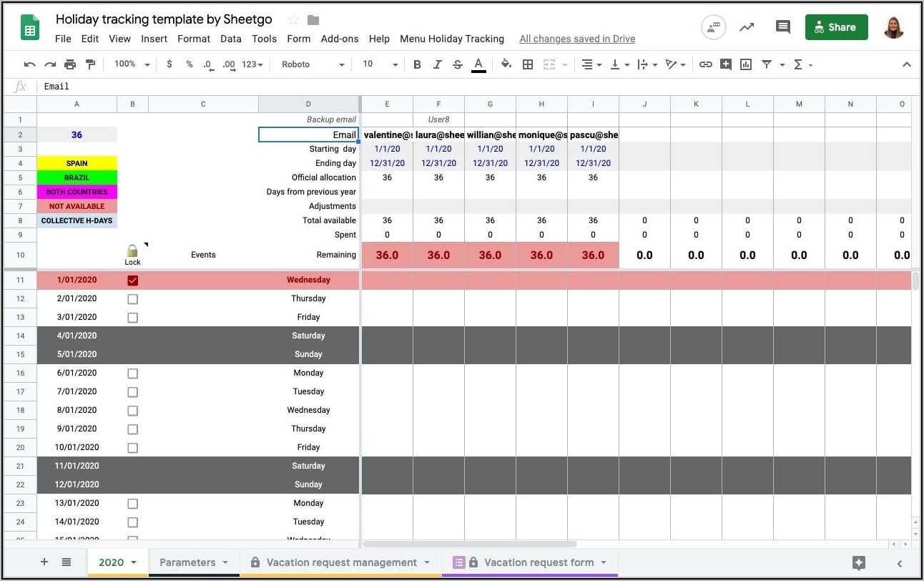Apply strikethrough formatting
924x581 pixels.
[x=458, y=64]
